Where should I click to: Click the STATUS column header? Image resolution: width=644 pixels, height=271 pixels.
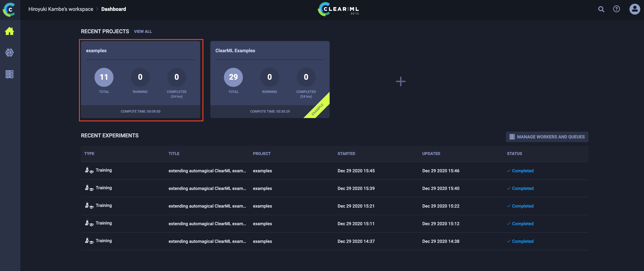click(x=514, y=154)
